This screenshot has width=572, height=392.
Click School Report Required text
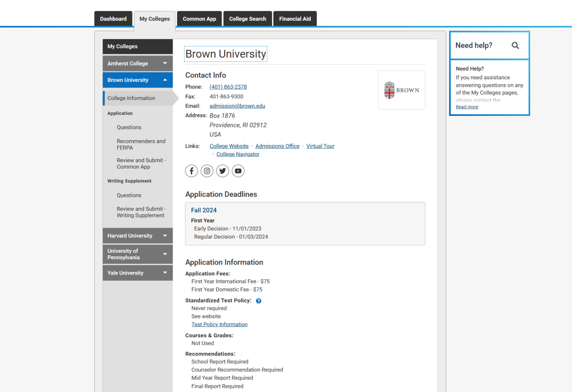click(220, 362)
